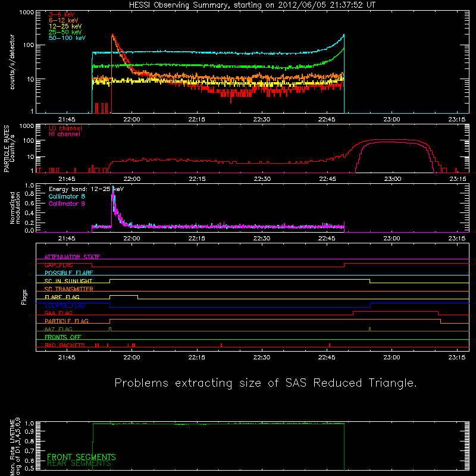Click the HESSI Observing Summary plot title
This screenshot has width=476, height=476.
(x=252, y=5)
